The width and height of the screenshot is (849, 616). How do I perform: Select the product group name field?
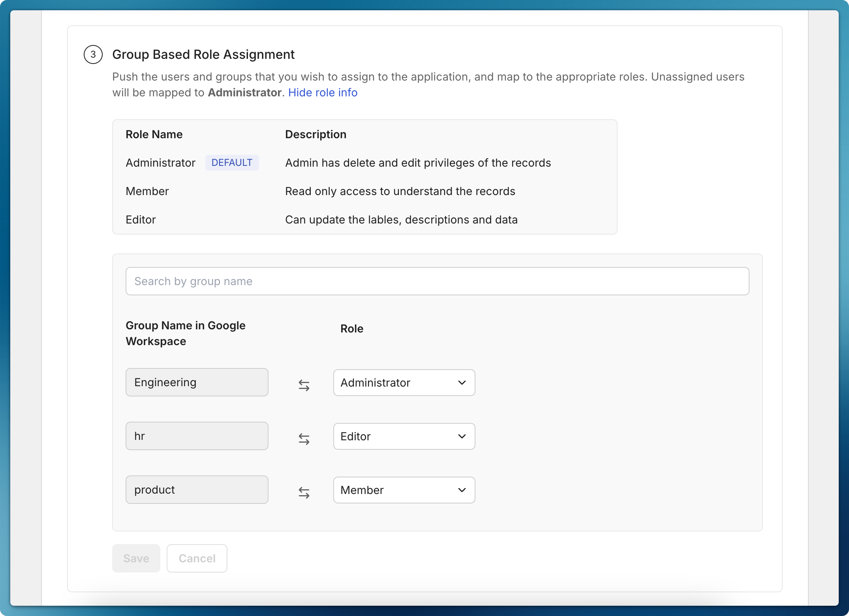197,489
